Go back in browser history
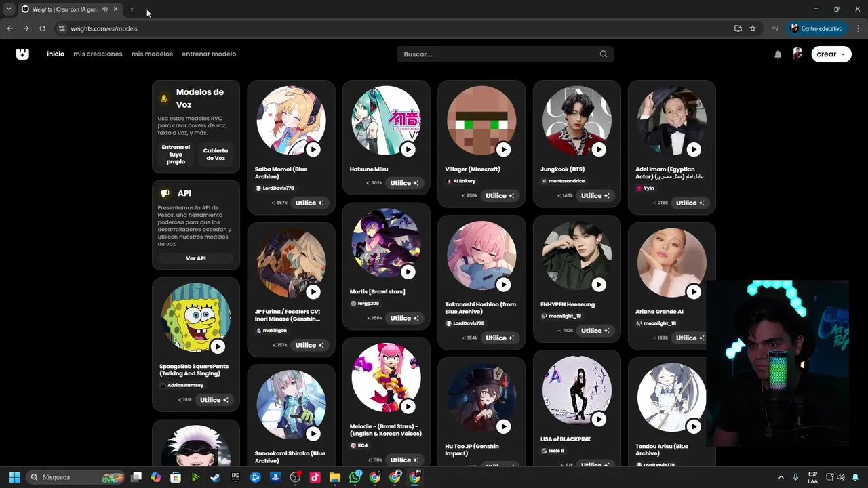 [9, 28]
